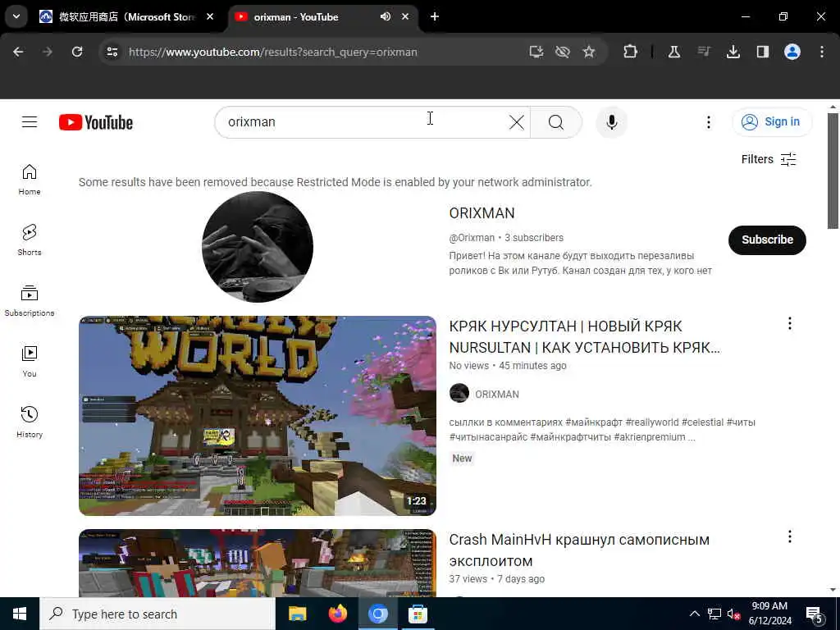The image size is (840, 630).
Task: Click the magnifier search button
Action: pyautogui.click(x=556, y=122)
